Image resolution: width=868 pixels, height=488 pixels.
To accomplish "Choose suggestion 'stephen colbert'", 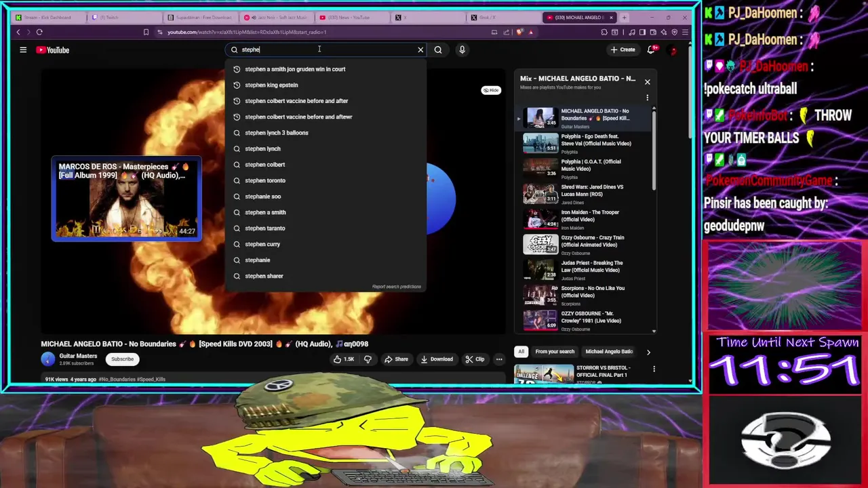I will tap(325, 165).
